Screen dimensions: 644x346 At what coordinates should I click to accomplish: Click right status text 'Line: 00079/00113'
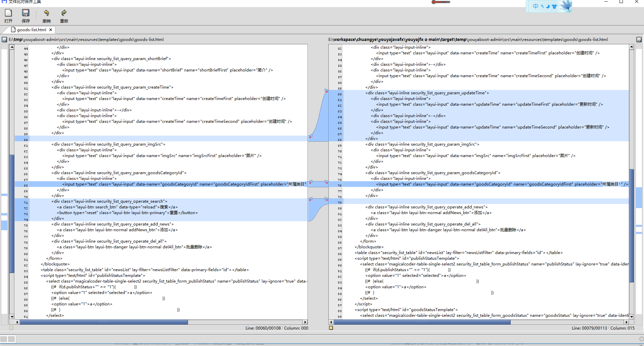pyautogui.click(x=589, y=328)
